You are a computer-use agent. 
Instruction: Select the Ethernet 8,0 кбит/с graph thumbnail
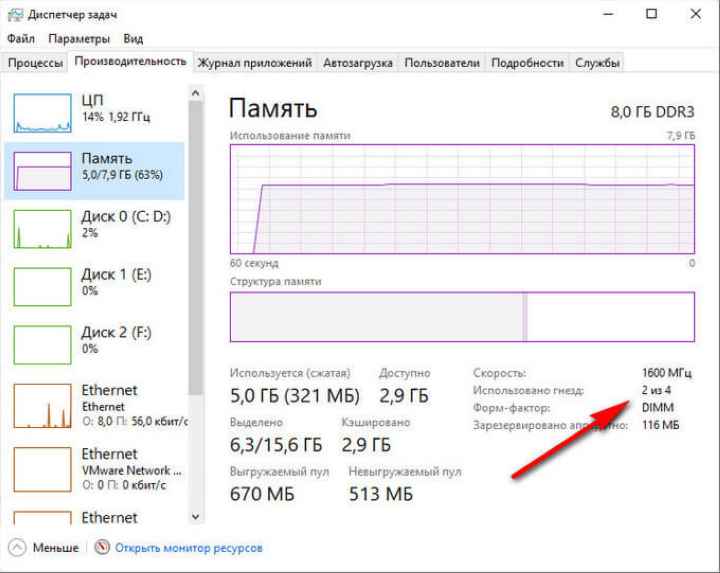coord(42,406)
